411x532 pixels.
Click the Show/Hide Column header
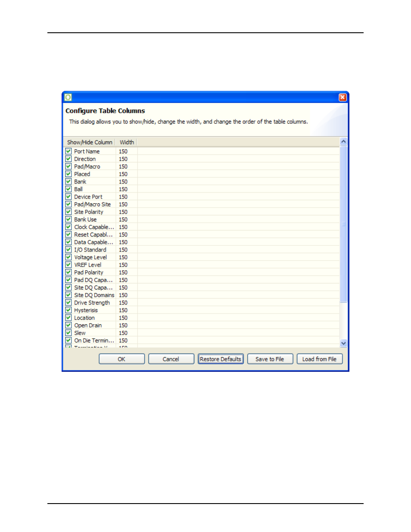[90, 142]
